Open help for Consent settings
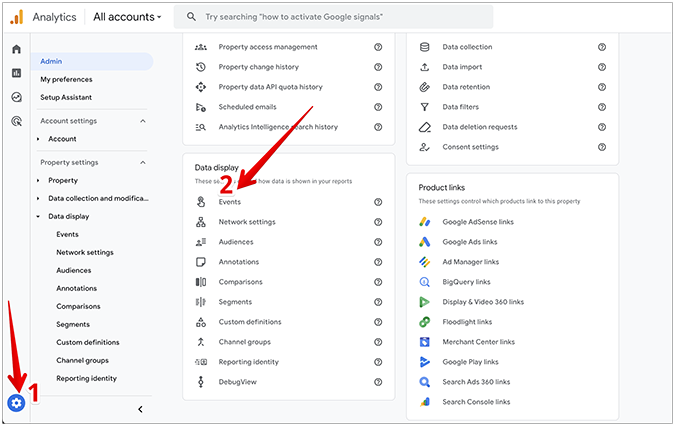Image resolution: width=675 pixels, height=426 pixels. click(x=602, y=147)
